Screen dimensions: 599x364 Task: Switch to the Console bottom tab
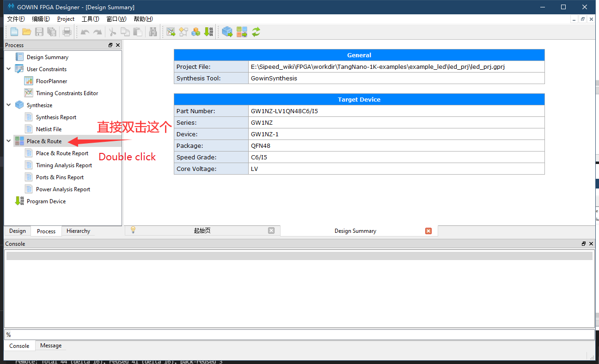click(19, 346)
